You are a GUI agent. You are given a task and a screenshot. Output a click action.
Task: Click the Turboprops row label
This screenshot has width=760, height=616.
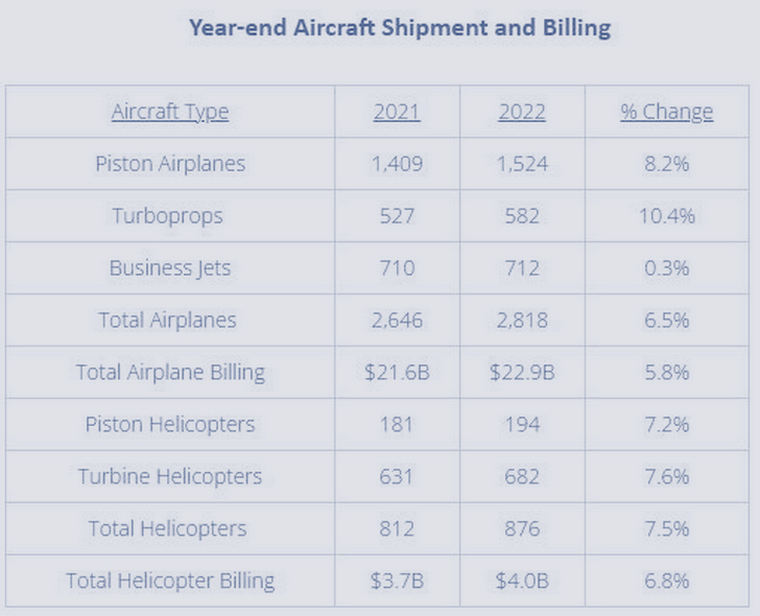tap(170, 215)
